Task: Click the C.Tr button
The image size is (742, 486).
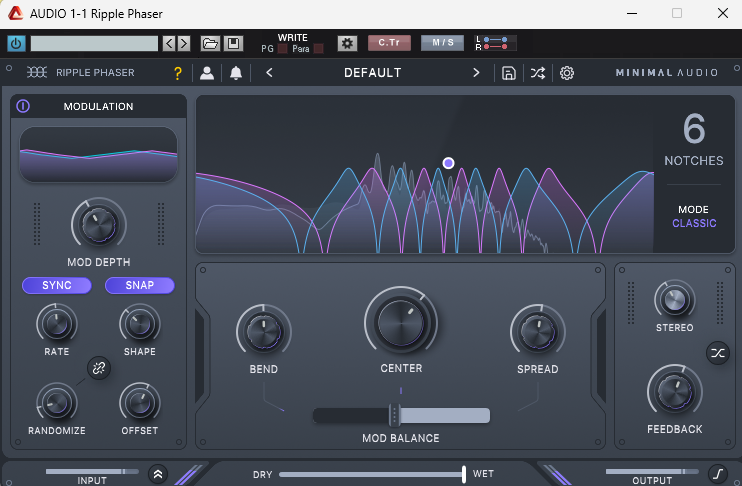Action: tap(389, 43)
